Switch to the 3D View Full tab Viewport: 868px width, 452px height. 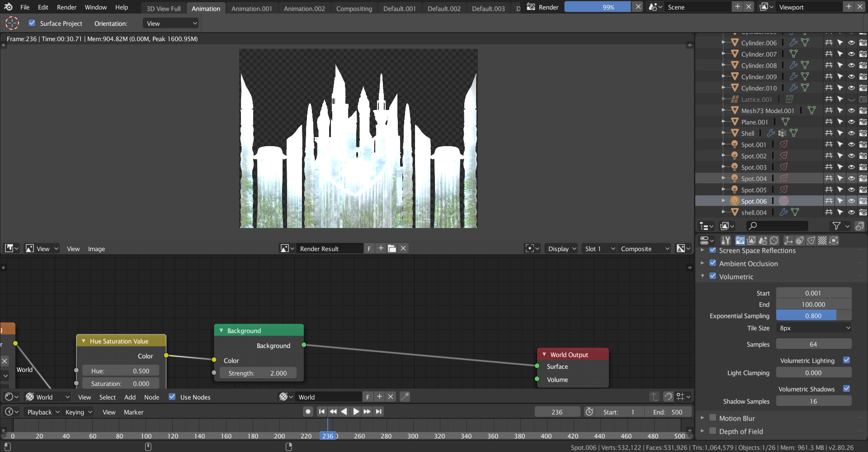click(164, 9)
